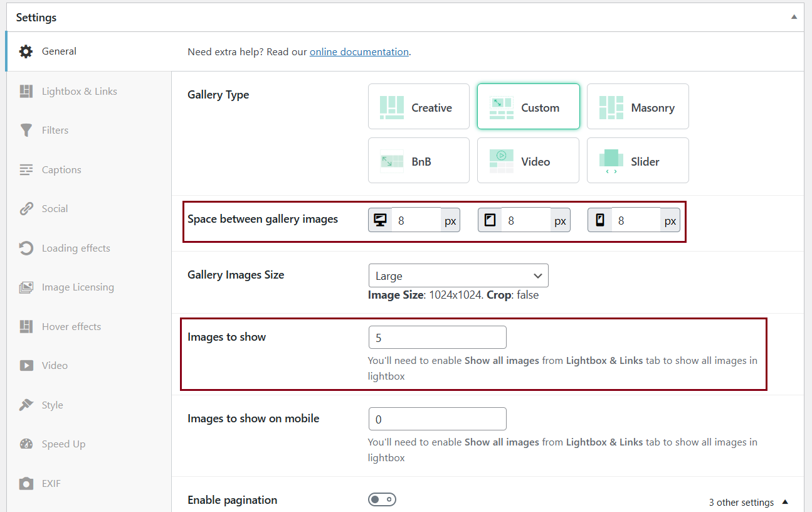
Task: Click the tablet spacing device icon
Action: pyautogui.click(x=490, y=220)
